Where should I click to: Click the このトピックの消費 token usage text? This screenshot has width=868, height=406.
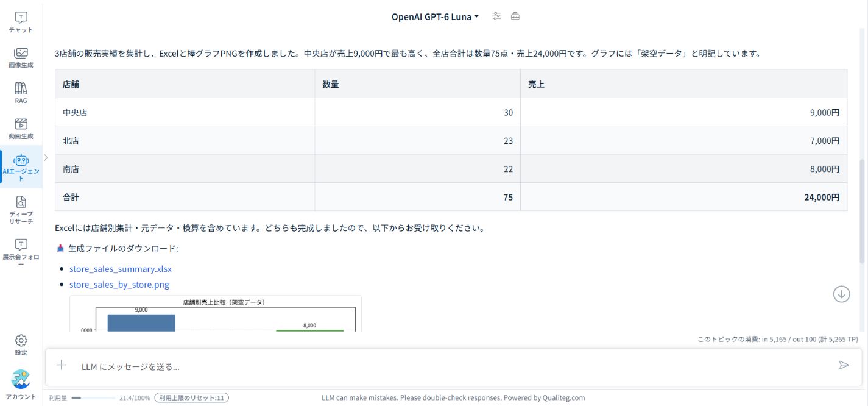point(777,339)
